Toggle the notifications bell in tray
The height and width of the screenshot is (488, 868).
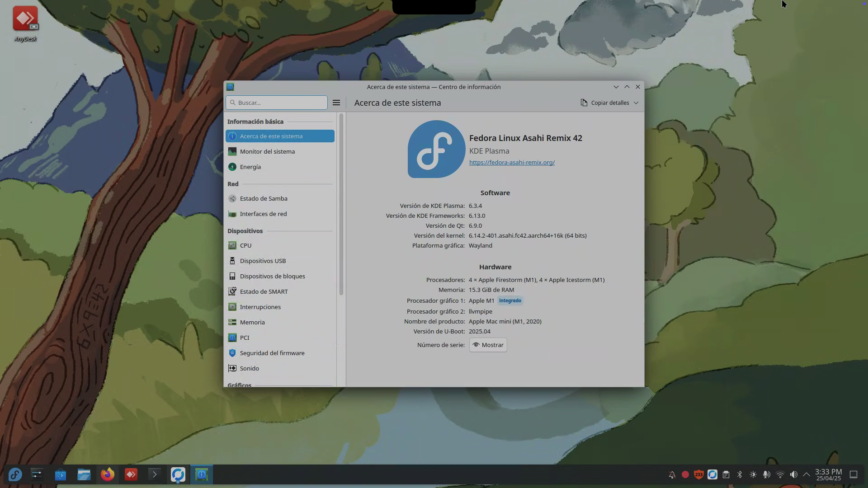[x=672, y=474]
